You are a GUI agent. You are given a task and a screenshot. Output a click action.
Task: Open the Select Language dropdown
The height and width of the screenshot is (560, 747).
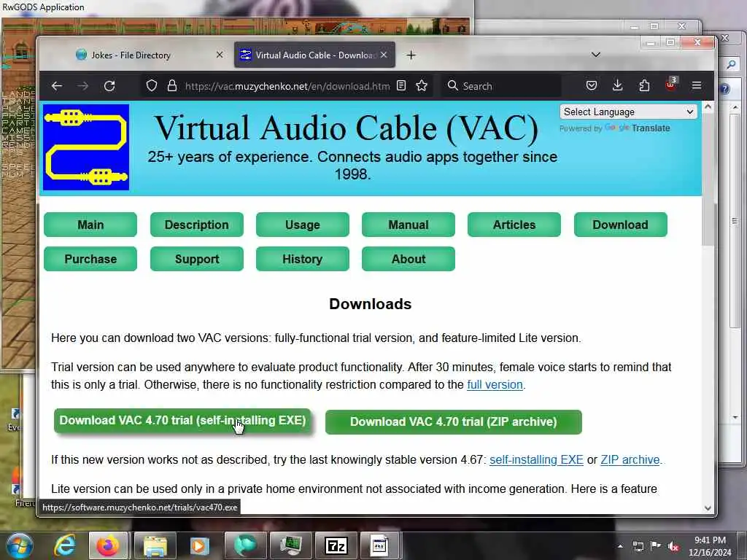tap(628, 112)
